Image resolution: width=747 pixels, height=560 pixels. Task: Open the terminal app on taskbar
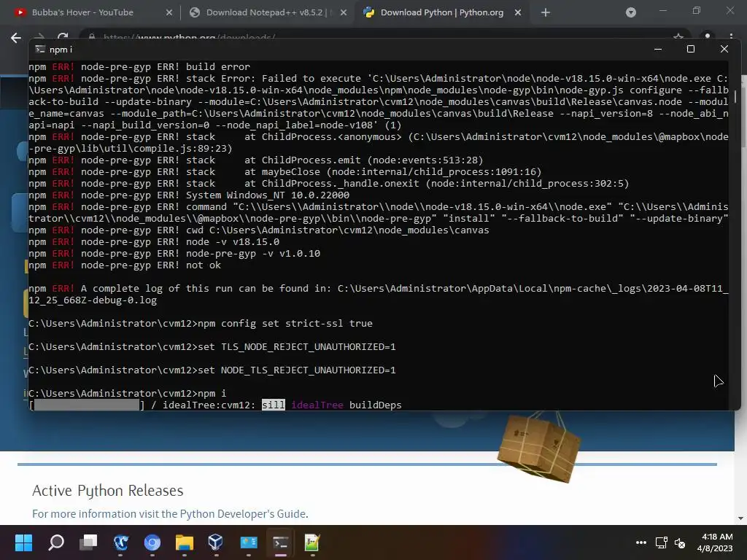pos(281,542)
